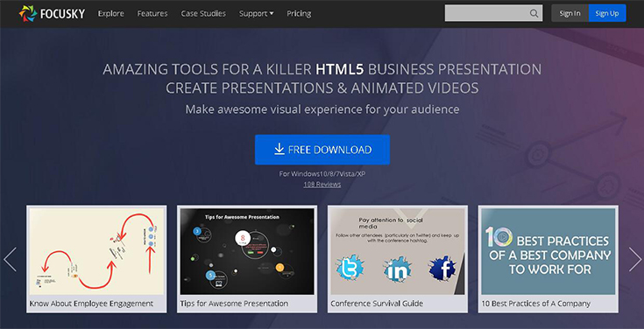Open the 10 Best Practices thumbnail
The width and height of the screenshot is (644, 329).
pos(548,251)
